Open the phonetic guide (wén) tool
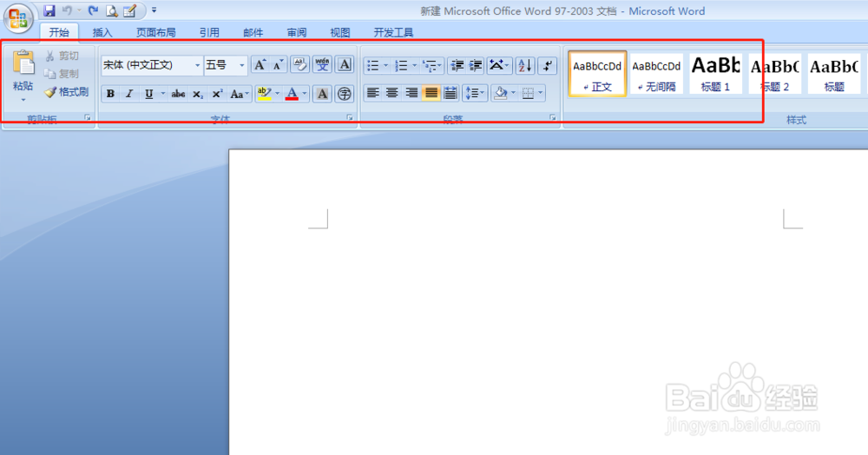This screenshot has height=455, width=868. (x=322, y=65)
